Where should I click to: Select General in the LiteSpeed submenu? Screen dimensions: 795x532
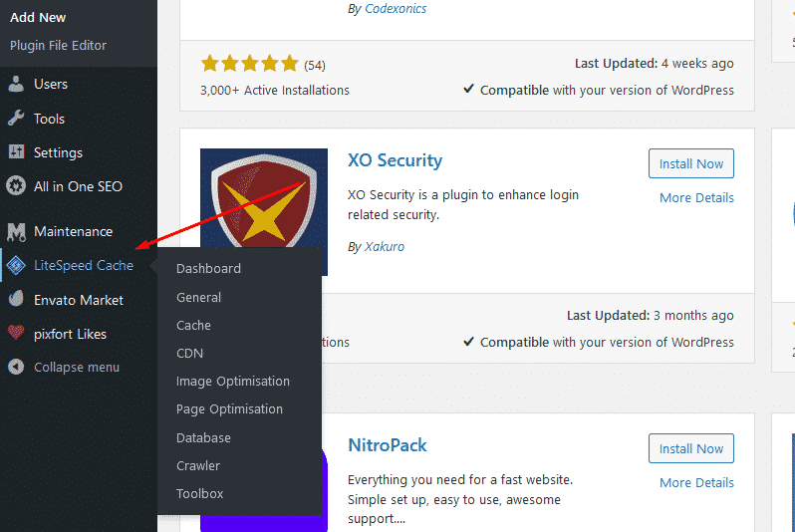198,297
